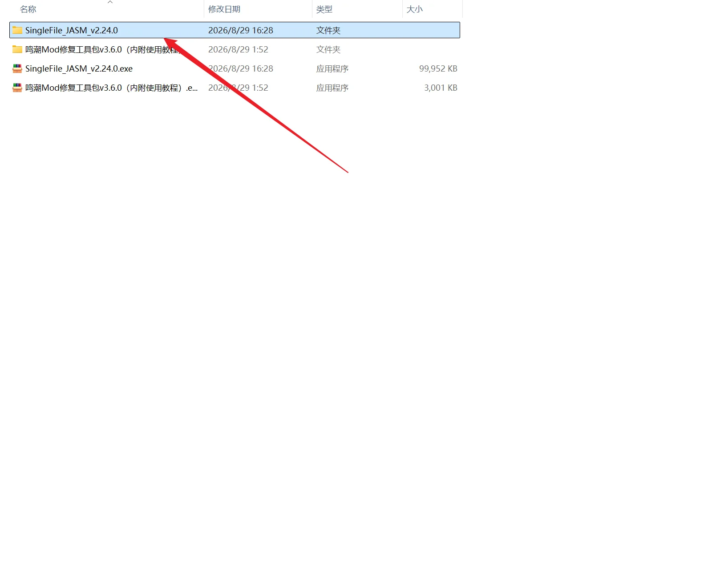
Task: Toggle the sort-direction arrow above 名称
Action: click(110, 2)
